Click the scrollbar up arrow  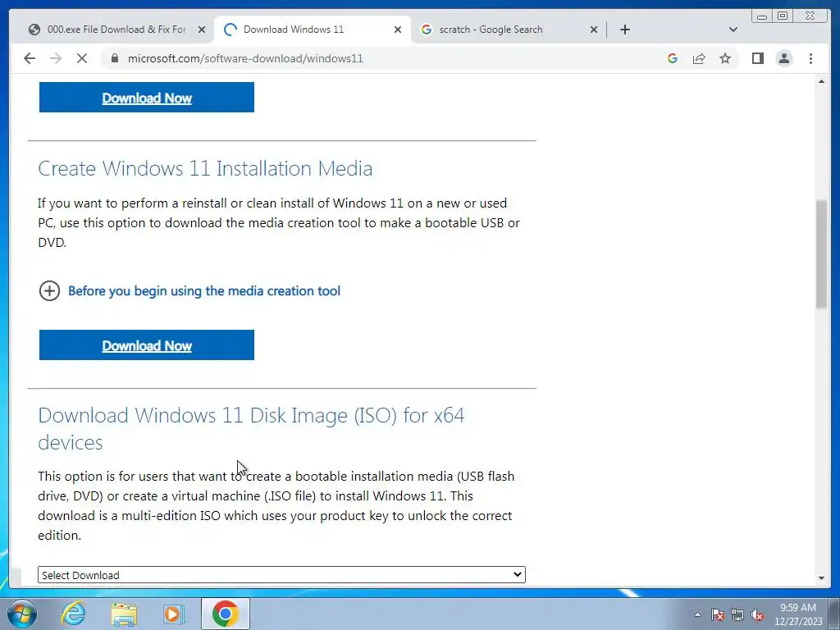point(821,81)
